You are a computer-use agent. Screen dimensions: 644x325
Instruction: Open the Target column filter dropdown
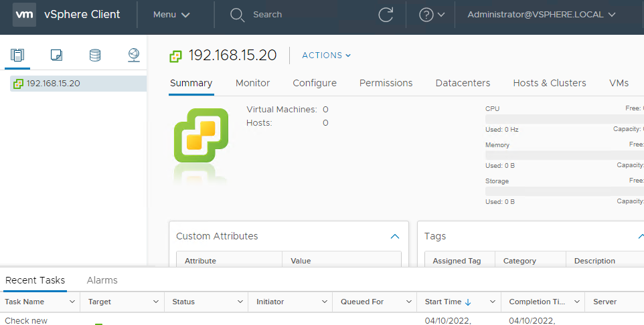coord(156,302)
